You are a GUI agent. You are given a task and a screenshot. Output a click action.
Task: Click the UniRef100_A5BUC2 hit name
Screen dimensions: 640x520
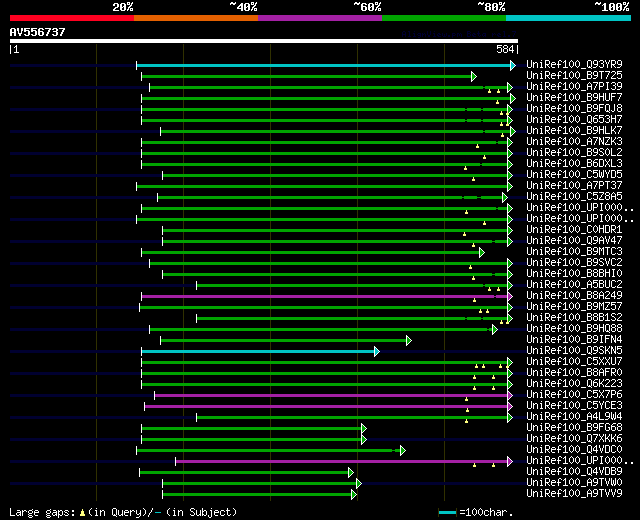pyautogui.click(x=574, y=285)
